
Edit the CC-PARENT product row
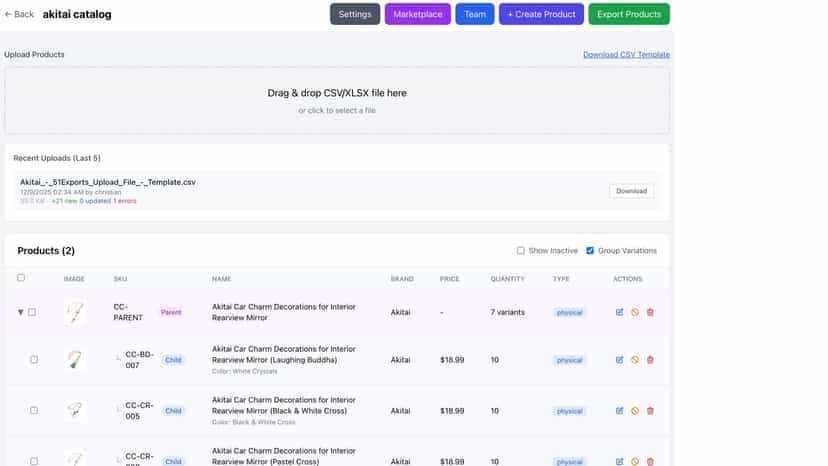click(619, 312)
